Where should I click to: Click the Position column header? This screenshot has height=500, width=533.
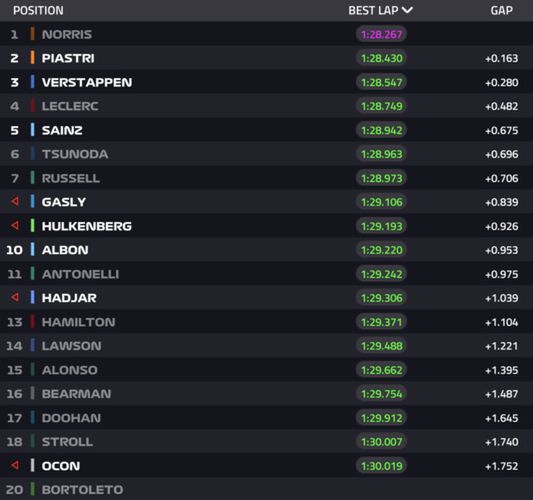point(38,10)
